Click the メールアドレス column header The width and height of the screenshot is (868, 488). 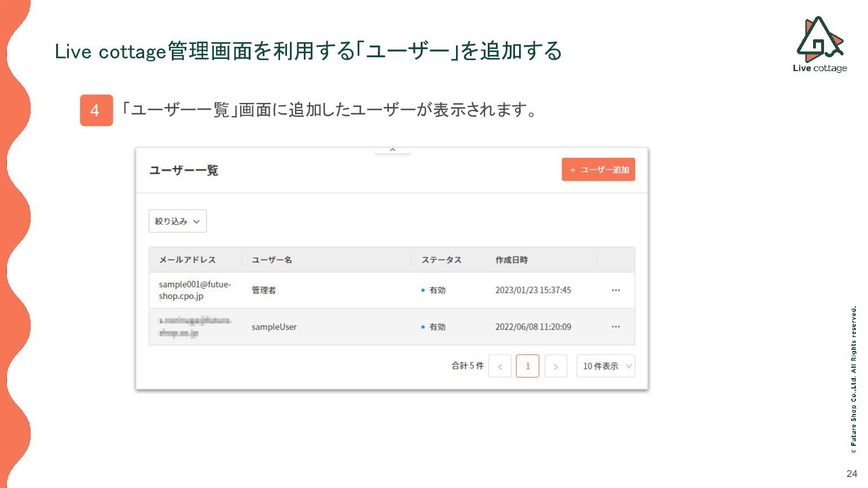[x=187, y=260]
